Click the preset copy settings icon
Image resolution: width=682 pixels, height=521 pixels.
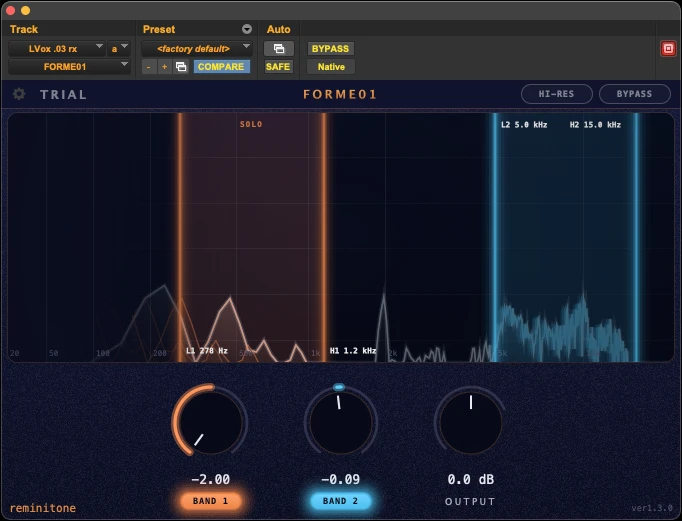coord(181,67)
